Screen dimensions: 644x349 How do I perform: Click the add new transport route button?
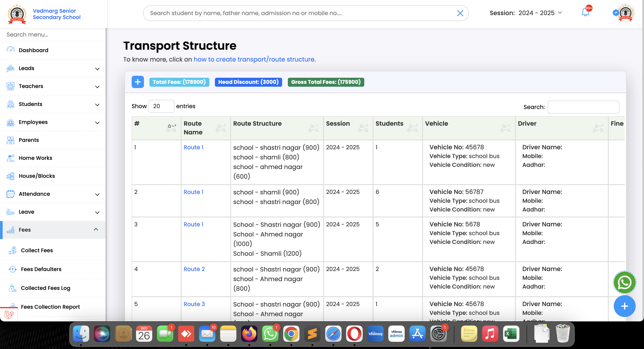tap(138, 82)
